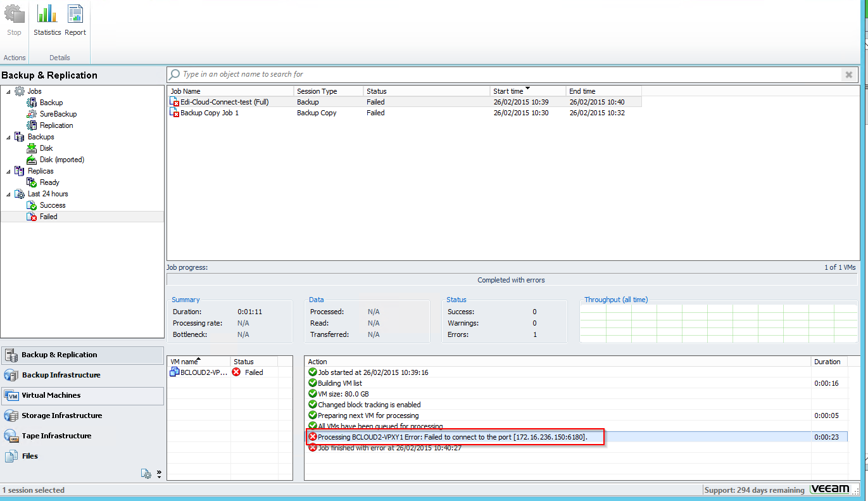
Task: Select Disk under Backups
Action: click(x=46, y=148)
